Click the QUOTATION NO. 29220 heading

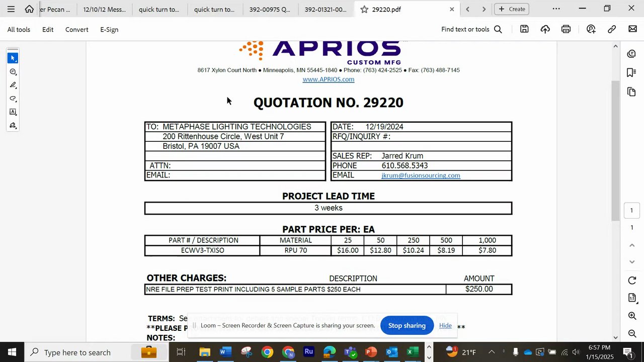click(x=329, y=103)
